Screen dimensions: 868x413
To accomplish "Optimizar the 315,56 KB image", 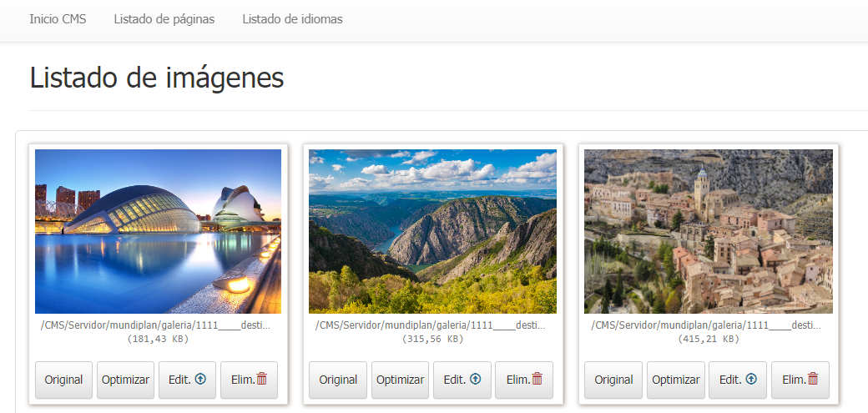I will [x=401, y=380].
